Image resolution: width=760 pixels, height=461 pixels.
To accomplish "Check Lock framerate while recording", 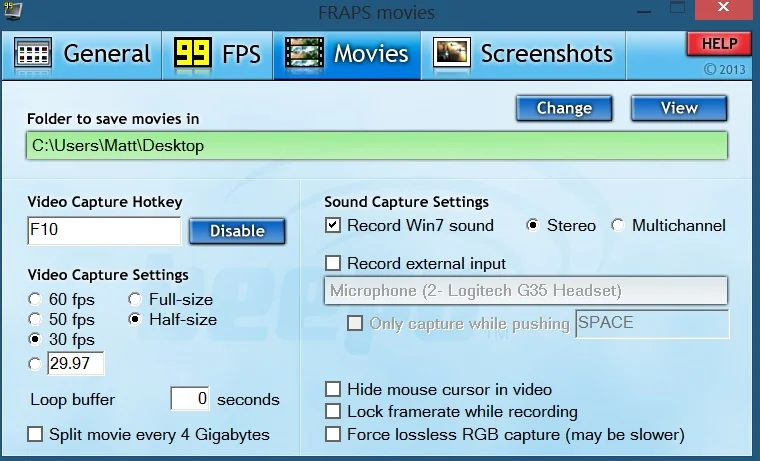I will tap(452, 412).
